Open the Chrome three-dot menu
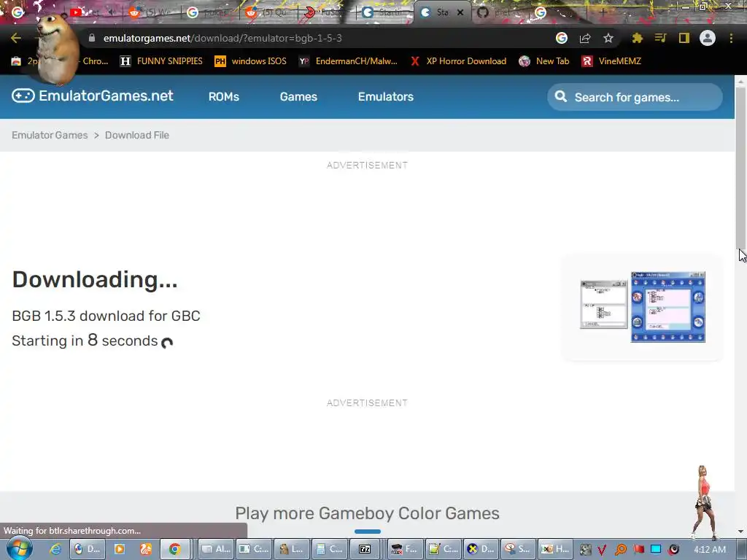This screenshot has width=747, height=560. (731, 38)
